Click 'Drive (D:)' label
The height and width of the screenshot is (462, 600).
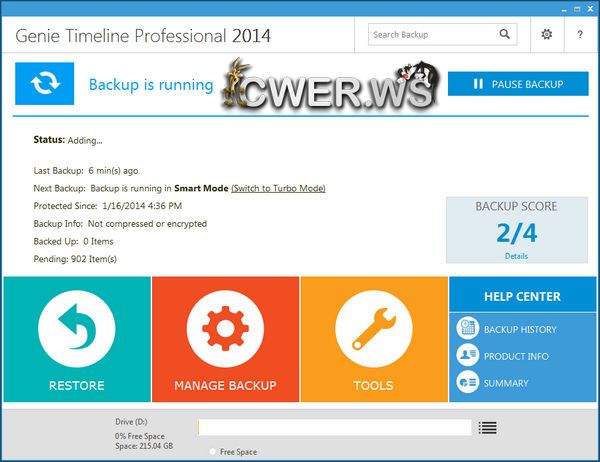(131, 422)
